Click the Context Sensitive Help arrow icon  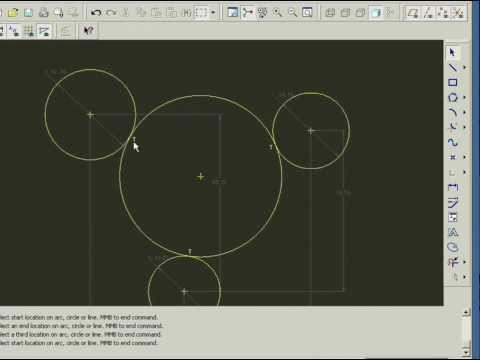coord(88,31)
